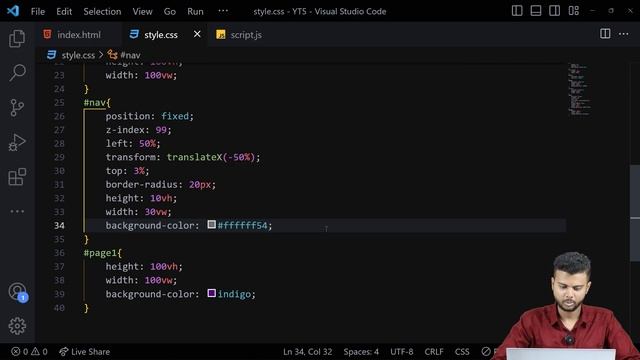Change file encoding UTF-8

point(402,351)
